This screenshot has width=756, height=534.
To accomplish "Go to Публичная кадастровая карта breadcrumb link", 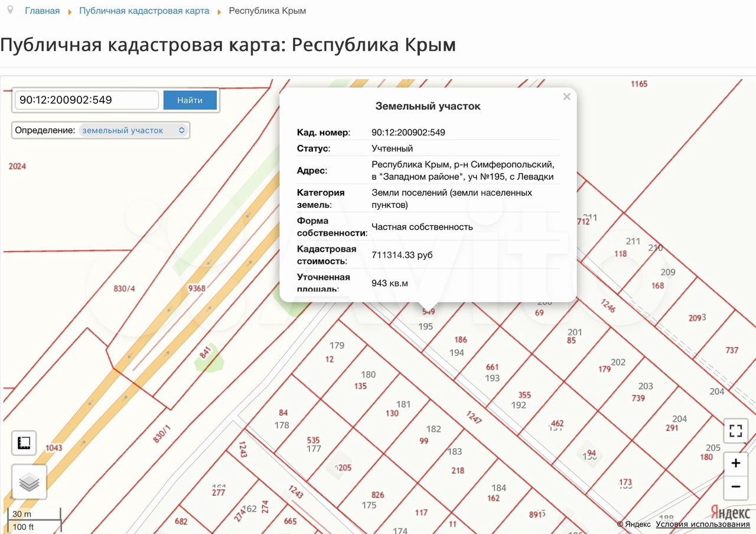I will [x=144, y=11].
